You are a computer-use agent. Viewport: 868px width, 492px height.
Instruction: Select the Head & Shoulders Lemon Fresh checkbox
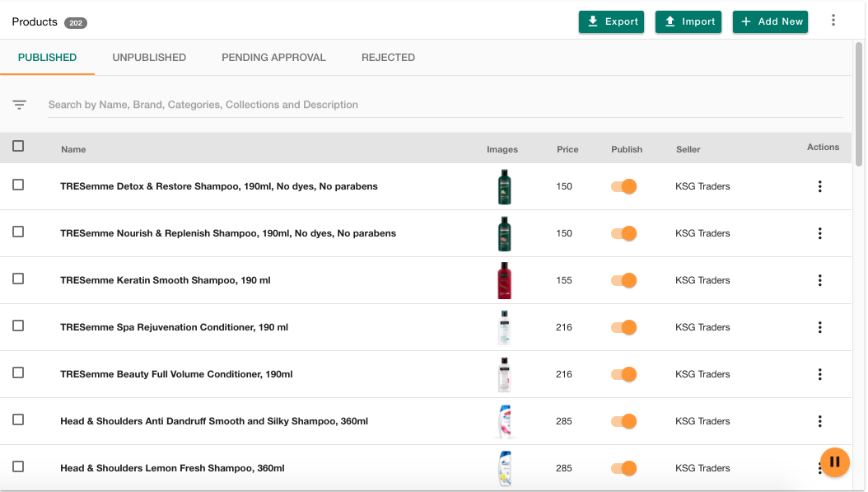pyautogui.click(x=18, y=466)
